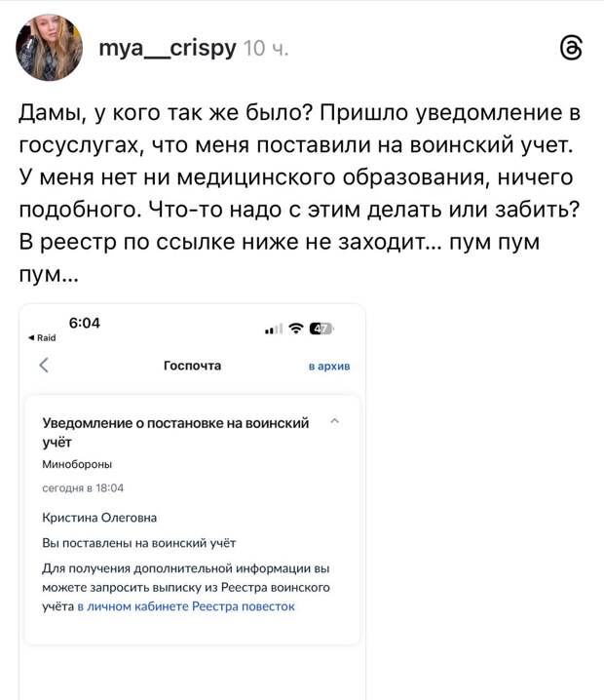Click the Минобороны sender label
Screen dimensions: 604x700
[x=77, y=465]
